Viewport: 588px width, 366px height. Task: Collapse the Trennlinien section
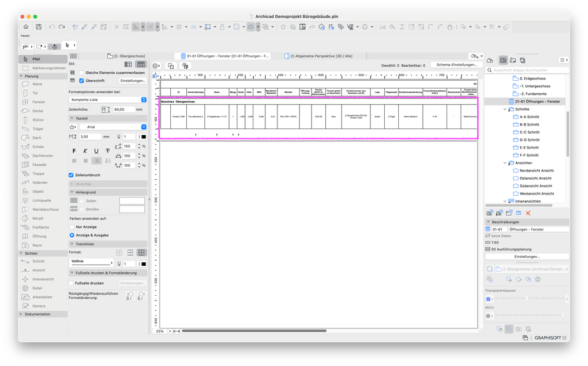click(x=72, y=244)
